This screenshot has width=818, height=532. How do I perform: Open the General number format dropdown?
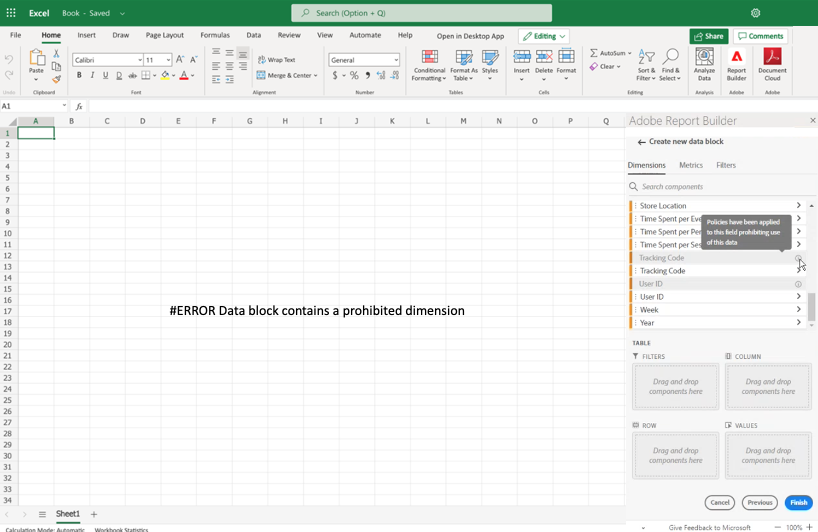pyautogui.click(x=396, y=60)
